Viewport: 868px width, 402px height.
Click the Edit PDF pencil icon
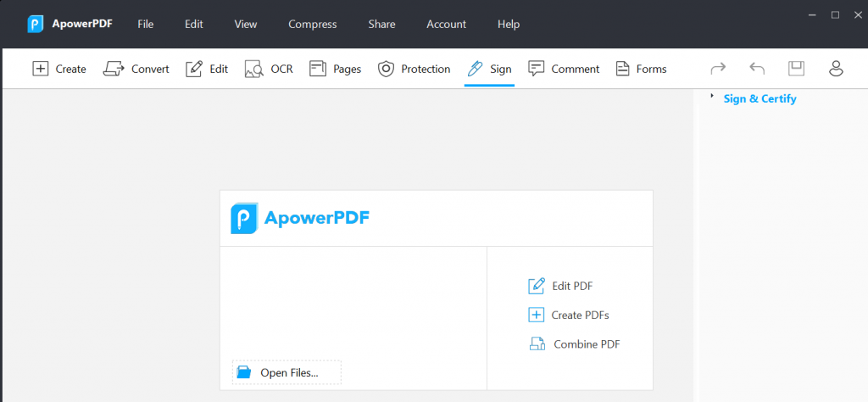pos(537,286)
